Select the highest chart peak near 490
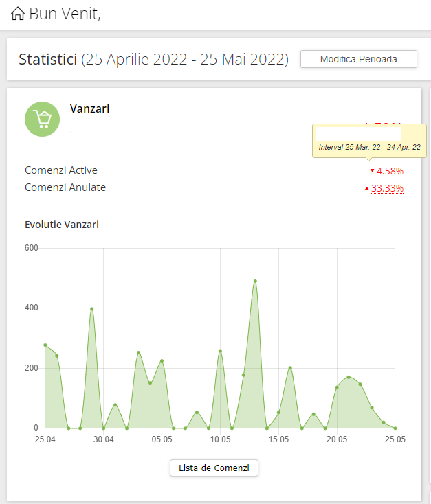 [255, 282]
